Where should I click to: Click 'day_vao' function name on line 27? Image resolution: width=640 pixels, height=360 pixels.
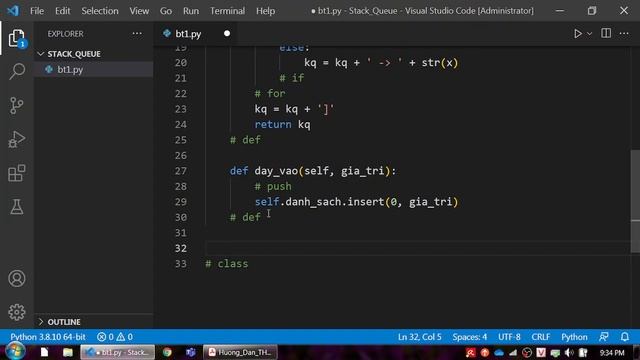click(276, 171)
